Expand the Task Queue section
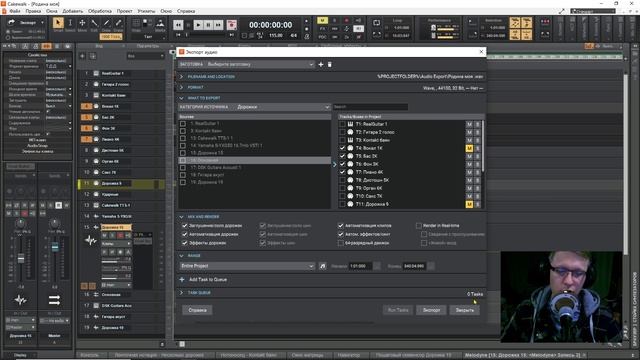 [182, 293]
